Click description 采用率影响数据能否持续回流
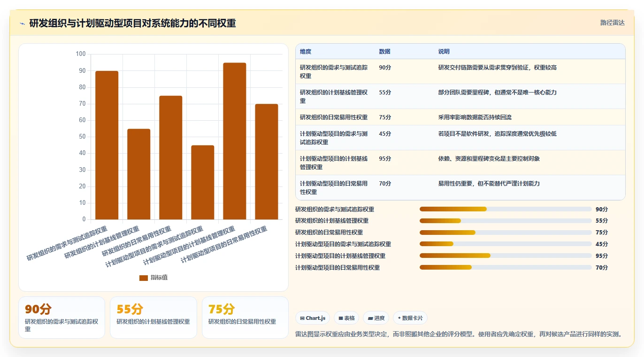This screenshot has width=644, height=357. [475, 117]
